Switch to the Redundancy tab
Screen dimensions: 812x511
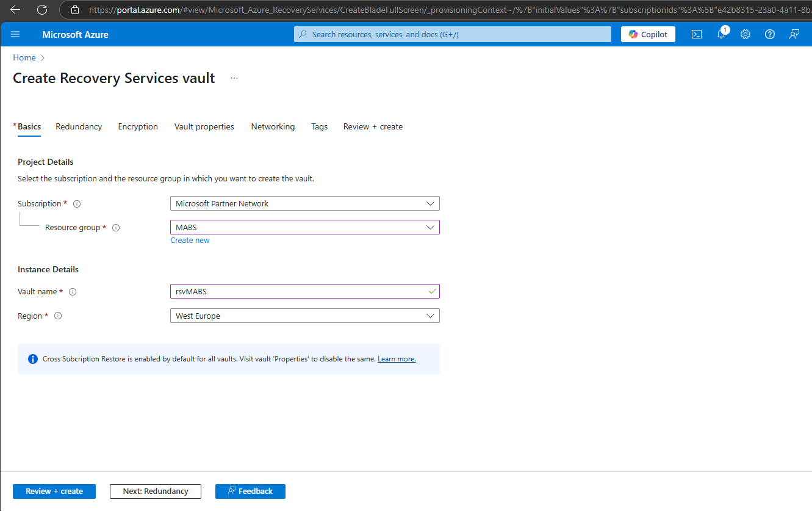point(79,126)
